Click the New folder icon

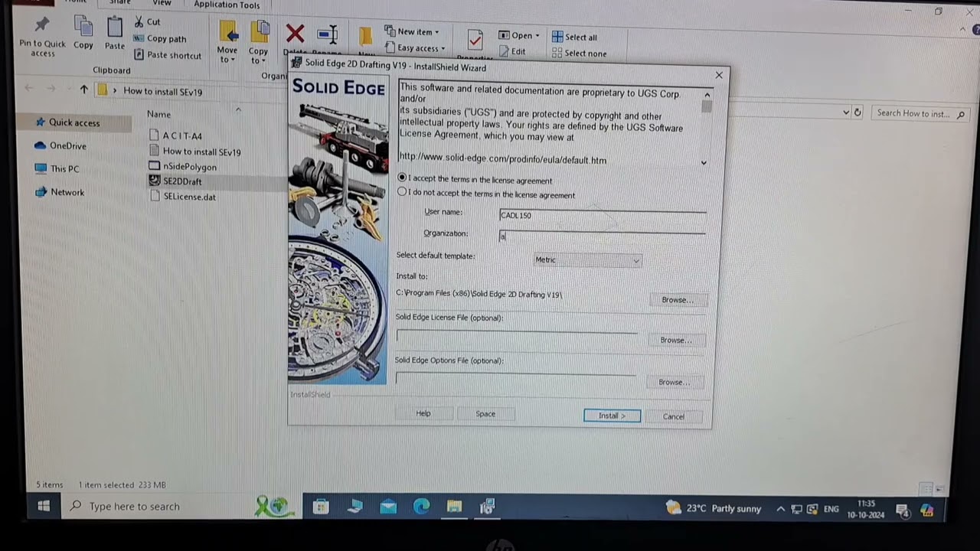point(365,36)
